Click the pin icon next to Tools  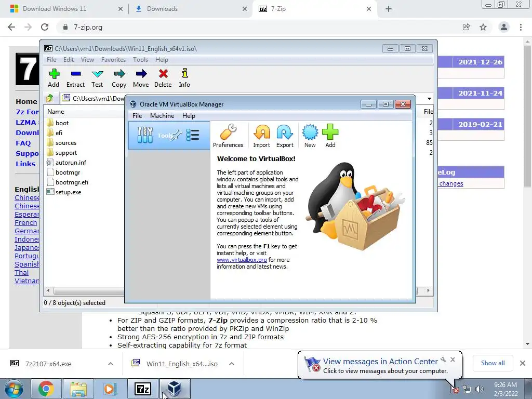point(176,135)
